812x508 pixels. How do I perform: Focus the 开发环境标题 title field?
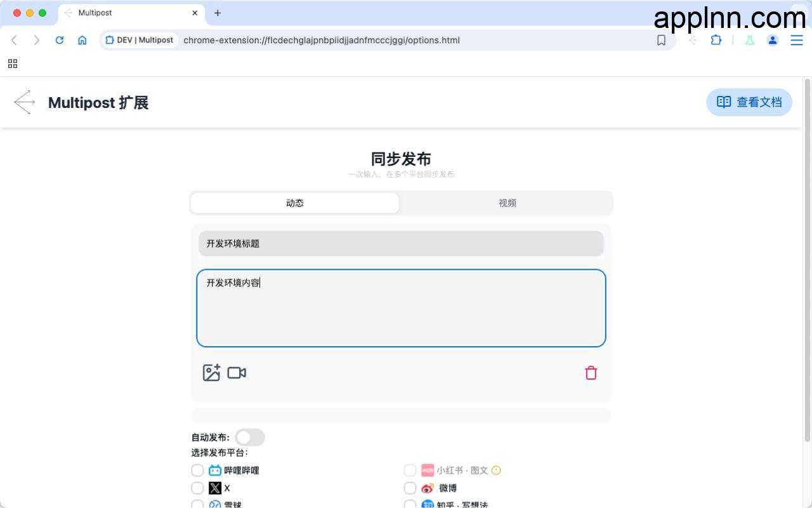tap(401, 243)
